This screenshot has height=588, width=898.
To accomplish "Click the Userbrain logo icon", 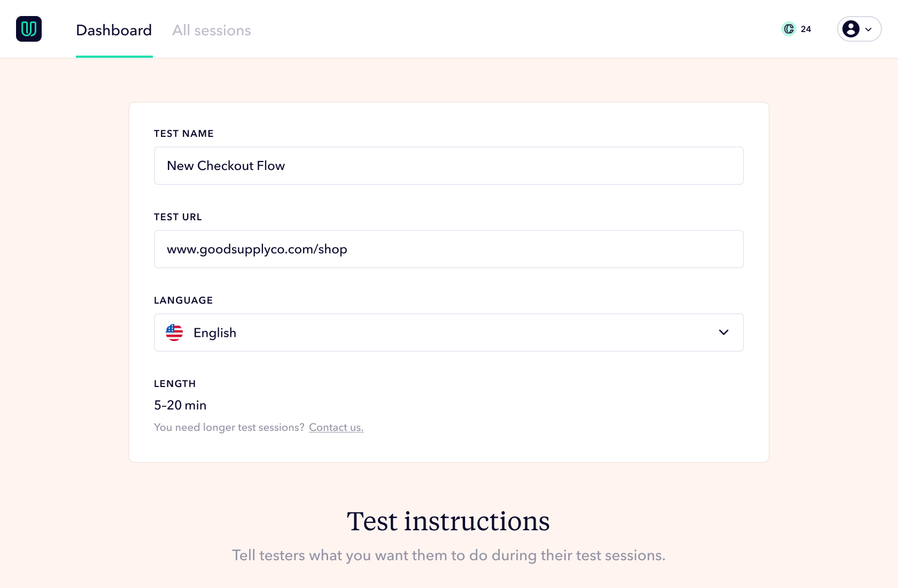I will [29, 29].
